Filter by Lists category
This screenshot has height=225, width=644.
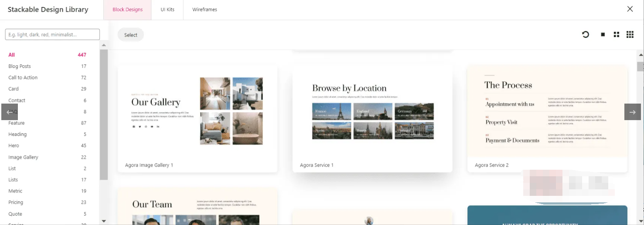[47, 180]
